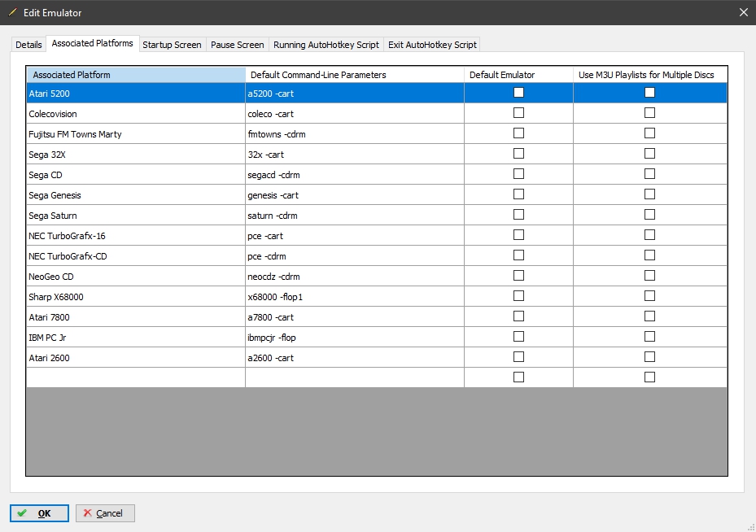Check Default Emulator for Atari 2600

pyautogui.click(x=519, y=356)
